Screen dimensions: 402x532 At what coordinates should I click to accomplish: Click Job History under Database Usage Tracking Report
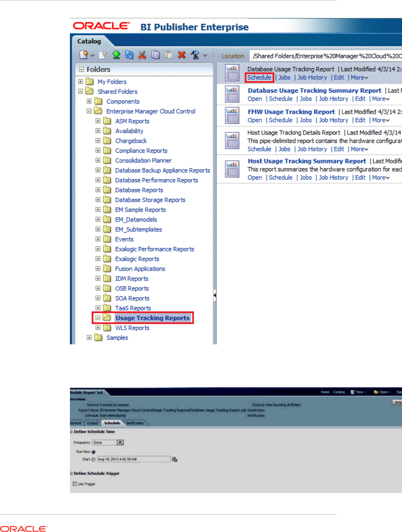point(312,77)
